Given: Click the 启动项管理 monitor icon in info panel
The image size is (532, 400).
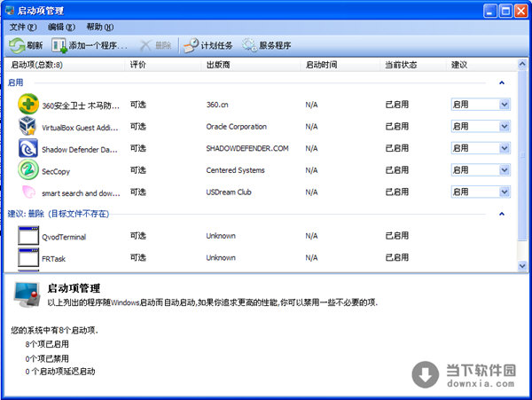Looking at the screenshot, I should coord(27,294).
